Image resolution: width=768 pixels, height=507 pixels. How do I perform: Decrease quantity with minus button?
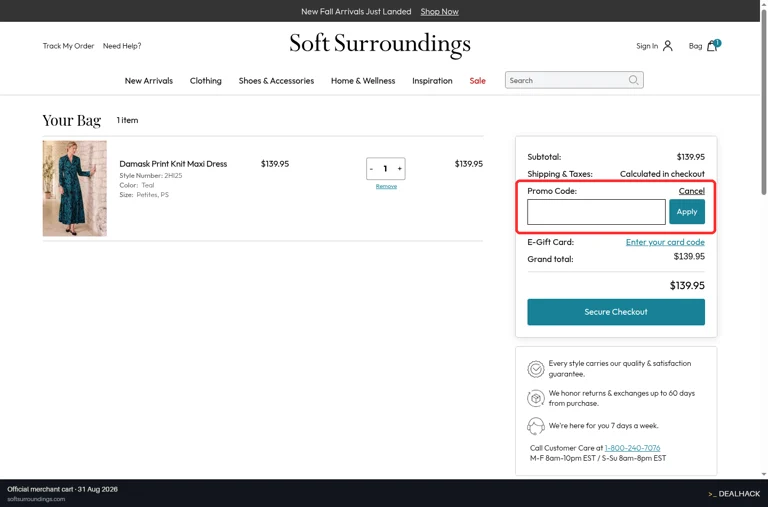371,169
